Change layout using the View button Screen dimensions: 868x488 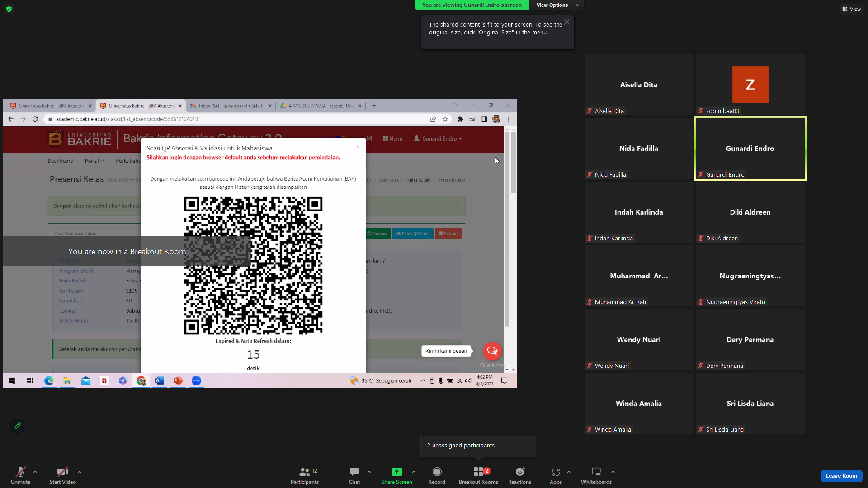[x=851, y=9]
